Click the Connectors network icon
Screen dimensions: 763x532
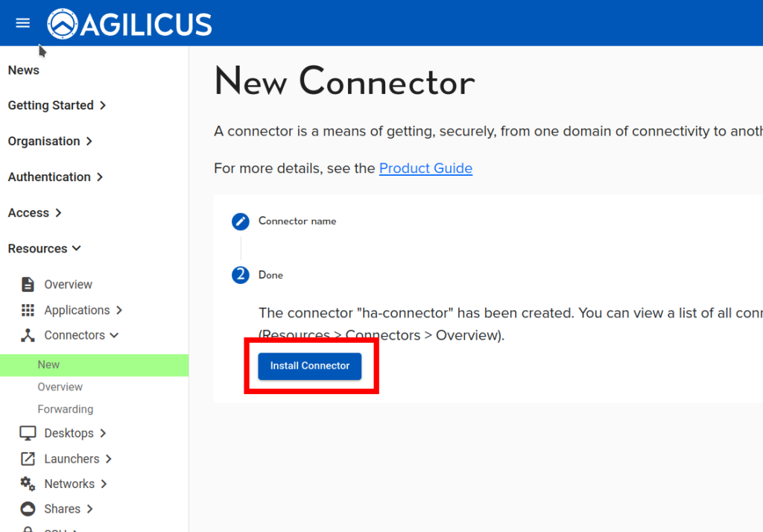point(28,335)
